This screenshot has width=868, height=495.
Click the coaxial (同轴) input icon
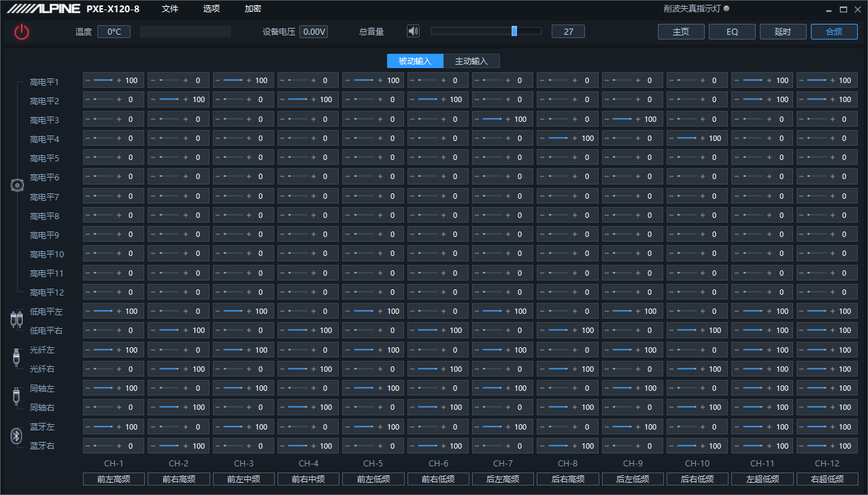(x=17, y=398)
